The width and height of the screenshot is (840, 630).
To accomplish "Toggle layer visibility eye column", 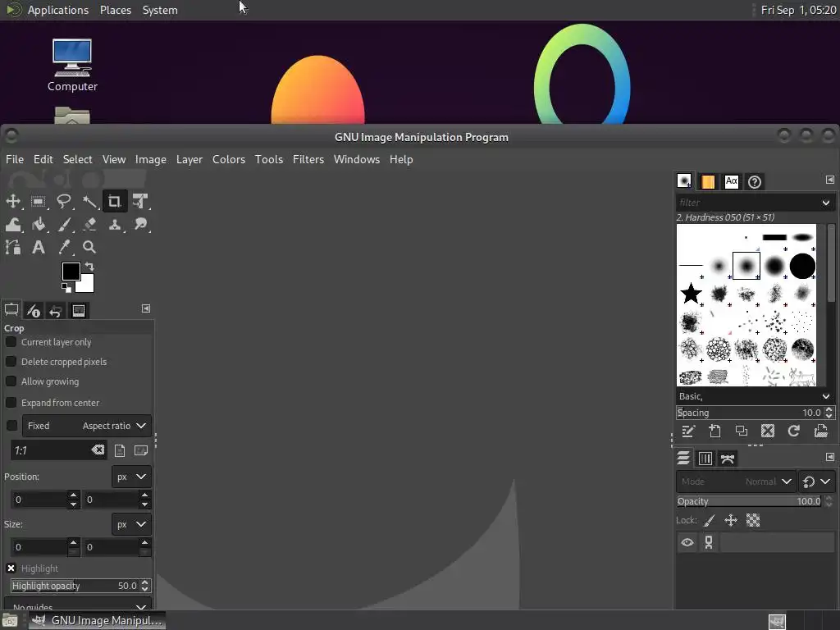I will click(x=687, y=543).
